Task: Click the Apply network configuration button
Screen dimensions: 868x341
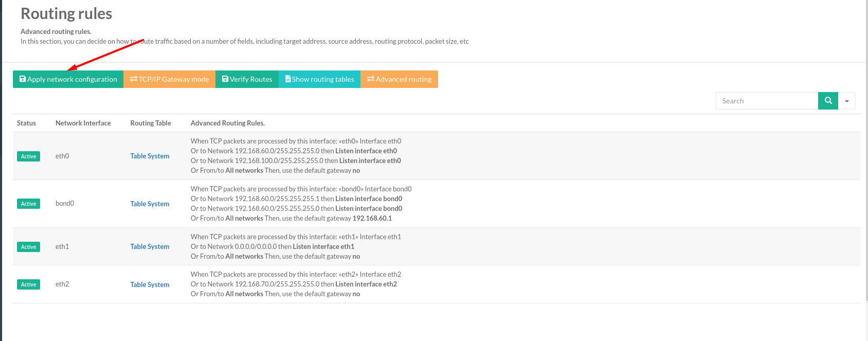Action: pos(68,79)
